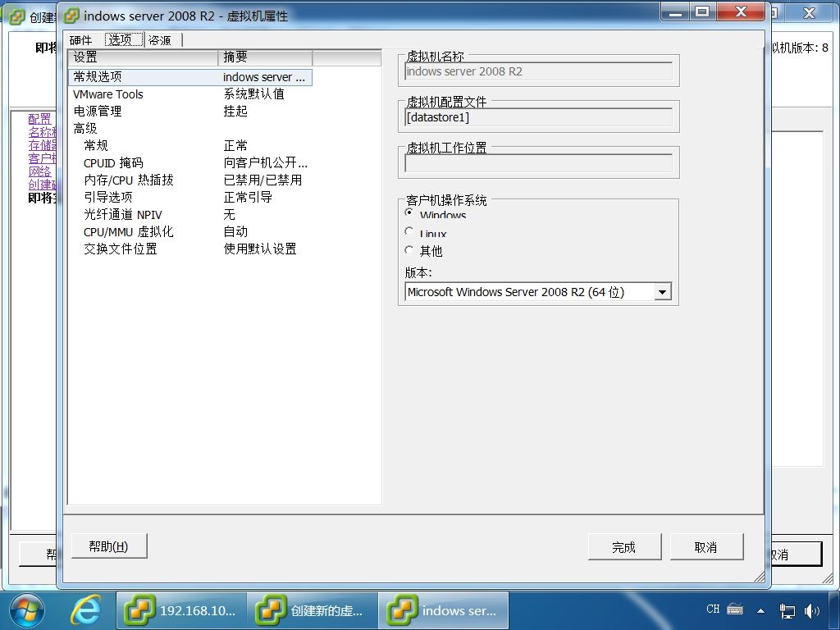The width and height of the screenshot is (840, 630).
Task: Switch to the 资源 tab
Action: (x=161, y=40)
